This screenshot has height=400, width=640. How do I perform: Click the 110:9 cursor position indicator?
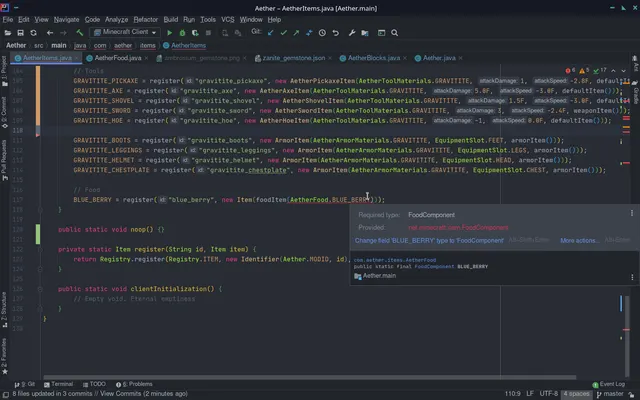click(x=513, y=394)
